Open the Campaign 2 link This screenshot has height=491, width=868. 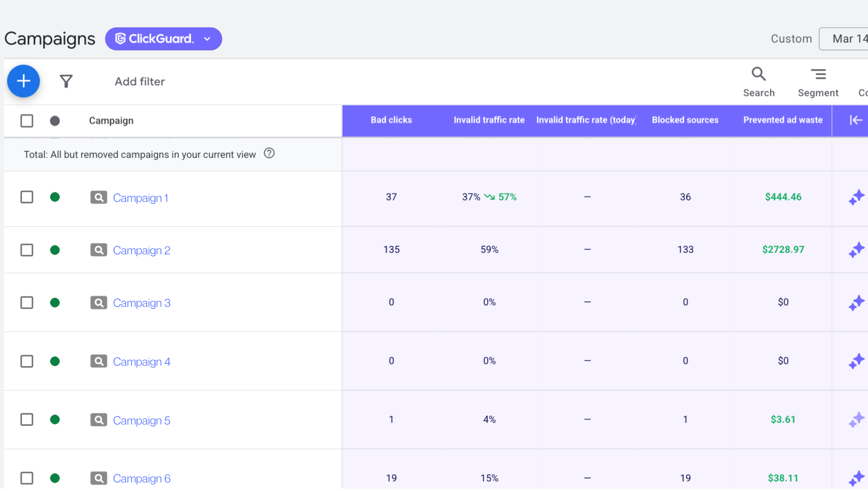click(142, 251)
